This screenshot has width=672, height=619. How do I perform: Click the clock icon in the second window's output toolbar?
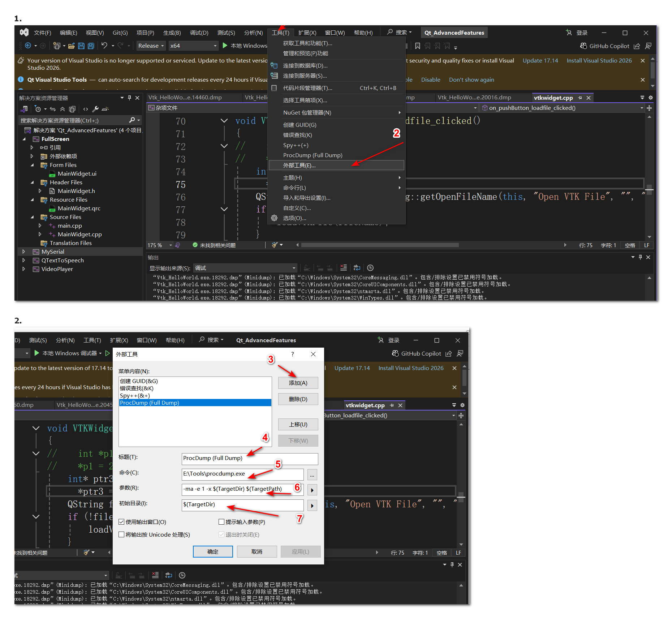click(x=182, y=575)
